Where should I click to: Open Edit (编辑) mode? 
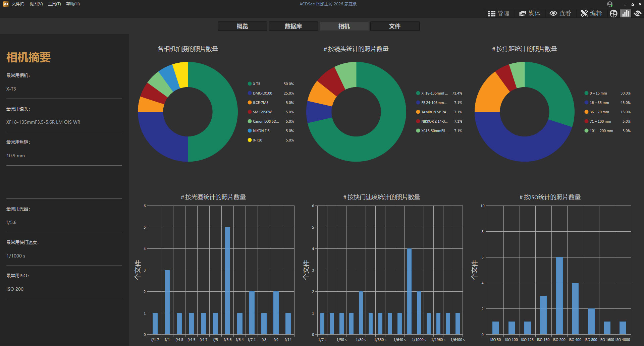coord(591,13)
